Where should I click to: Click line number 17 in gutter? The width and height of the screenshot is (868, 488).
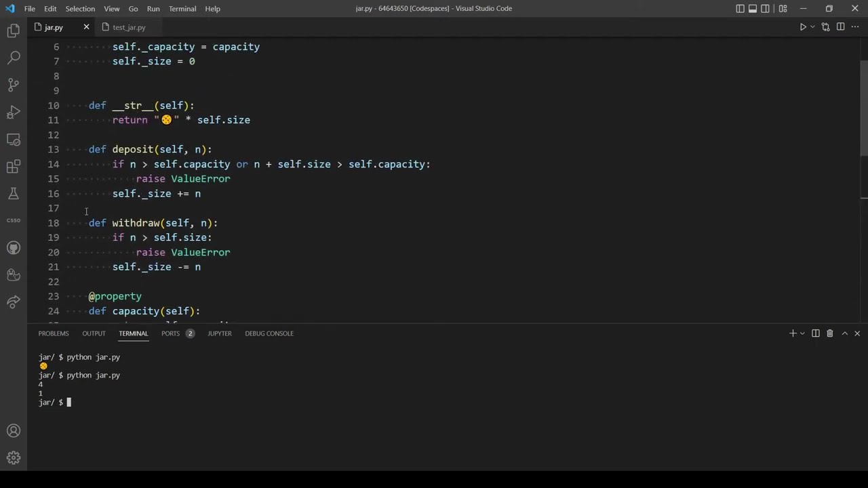coord(54,208)
